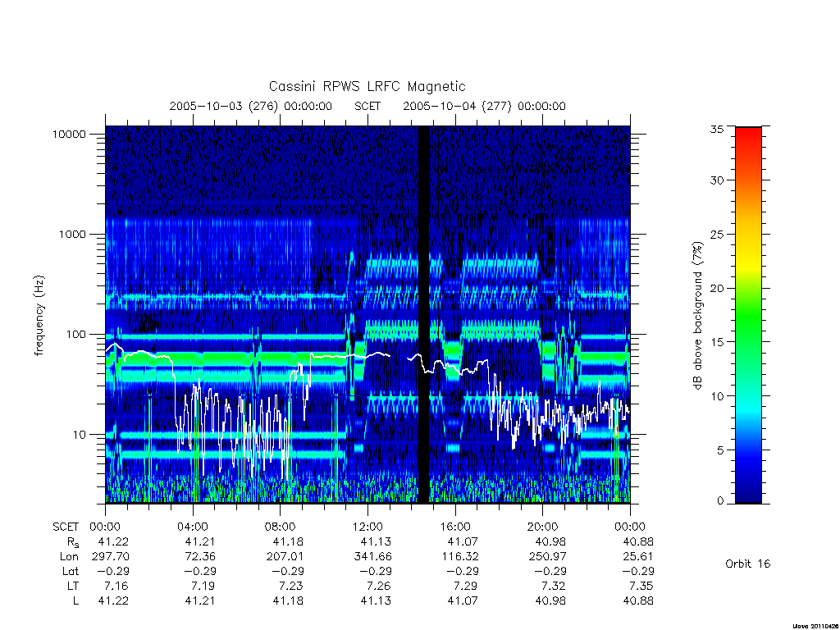Click the 100 Hz frequency axis label
The image size is (840, 630).
[x=75, y=335]
